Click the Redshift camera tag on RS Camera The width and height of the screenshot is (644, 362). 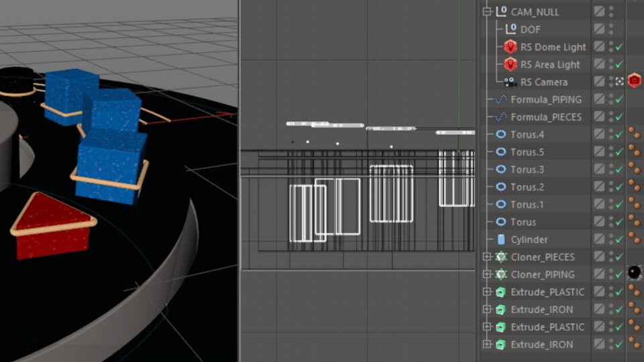pyautogui.click(x=634, y=82)
